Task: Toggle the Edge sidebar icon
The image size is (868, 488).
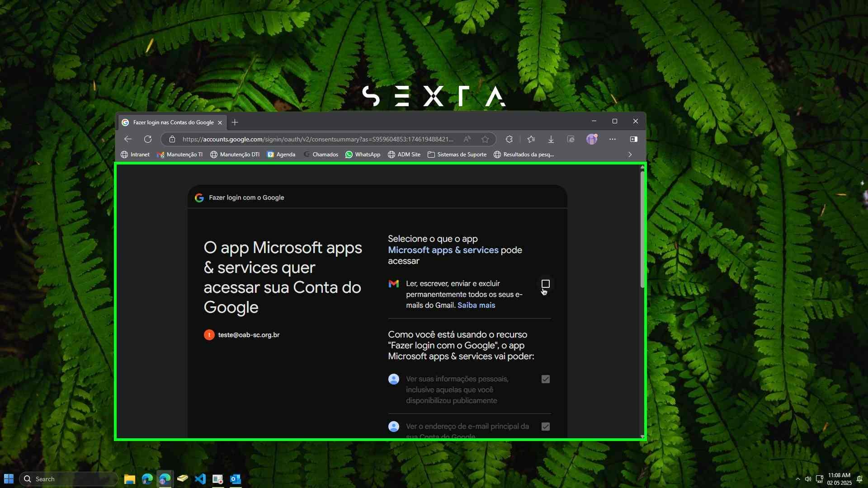Action: tap(634, 139)
